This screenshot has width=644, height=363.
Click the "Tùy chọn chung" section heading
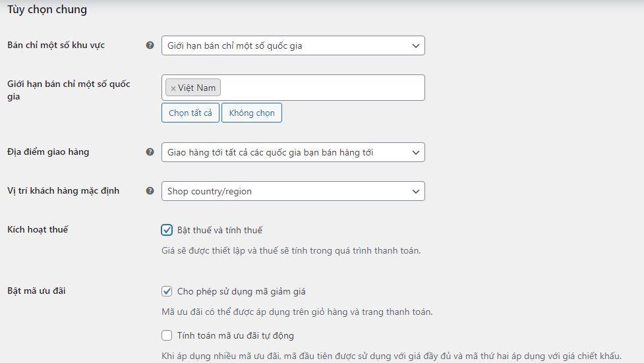point(47,10)
